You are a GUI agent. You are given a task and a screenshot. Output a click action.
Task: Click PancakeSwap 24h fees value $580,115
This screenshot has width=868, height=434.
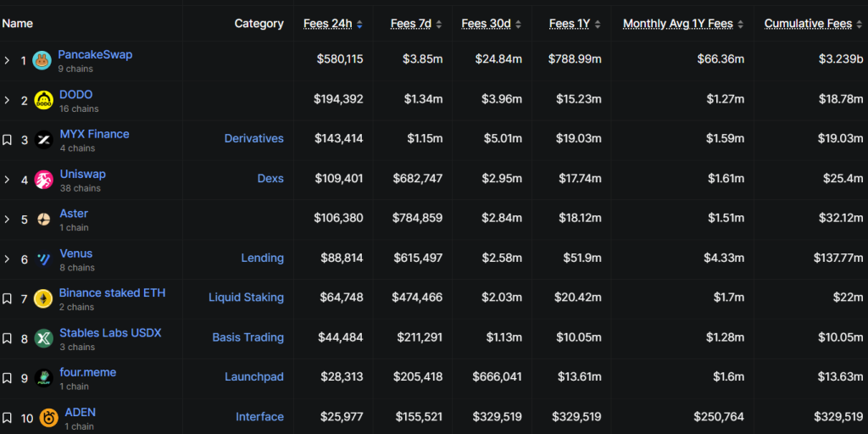coord(340,59)
